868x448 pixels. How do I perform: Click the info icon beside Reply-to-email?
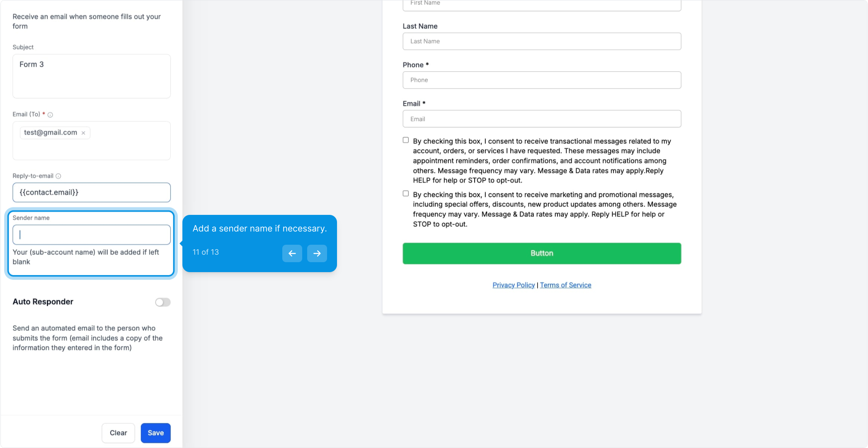pyautogui.click(x=58, y=176)
